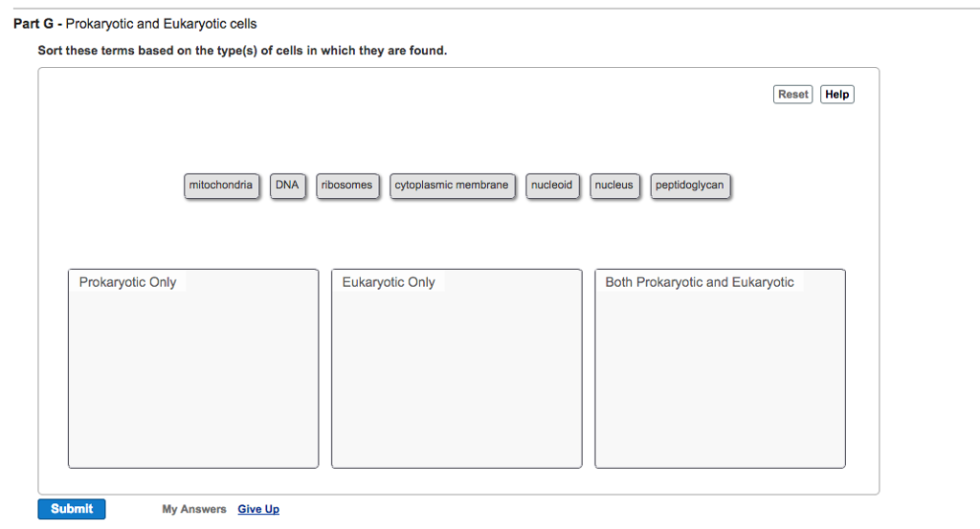Select the cytoplasmic membrane tile

pos(452,186)
